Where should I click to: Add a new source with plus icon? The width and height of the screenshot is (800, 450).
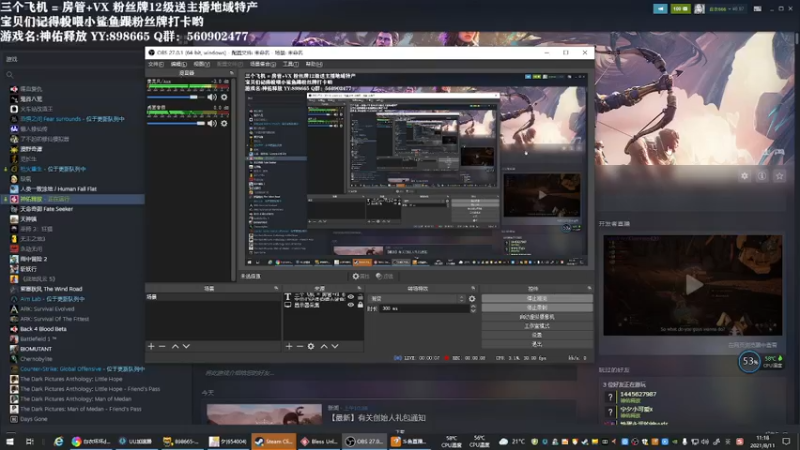click(x=289, y=346)
